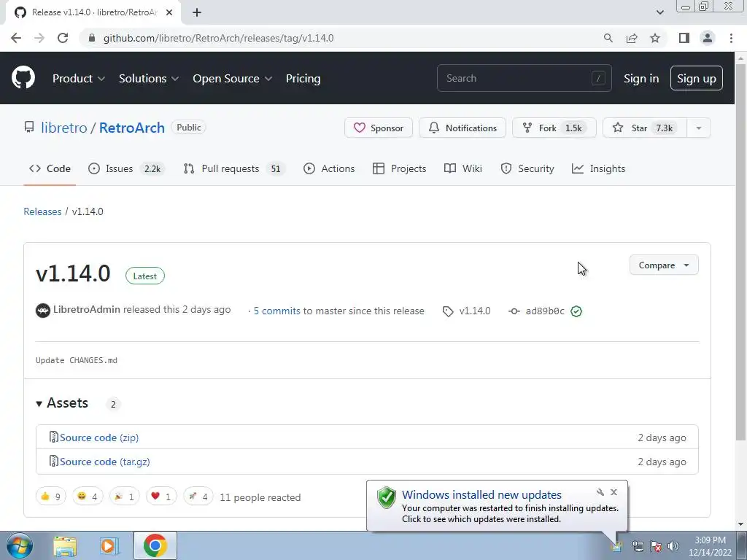Viewport: 747px width, 560px height.
Task: Click the Sign up button
Action: [696, 79]
